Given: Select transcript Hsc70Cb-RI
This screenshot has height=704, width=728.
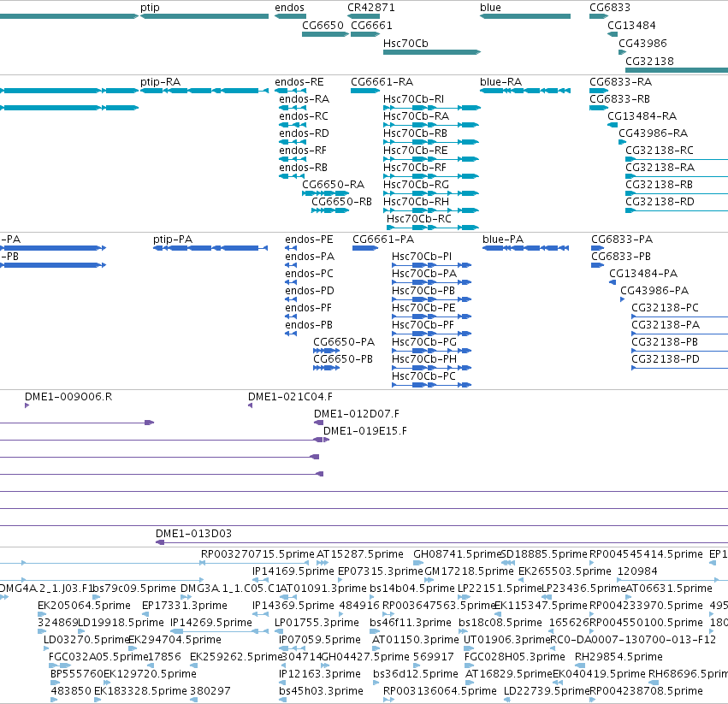Looking at the screenshot, I should pyautogui.click(x=432, y=108).
